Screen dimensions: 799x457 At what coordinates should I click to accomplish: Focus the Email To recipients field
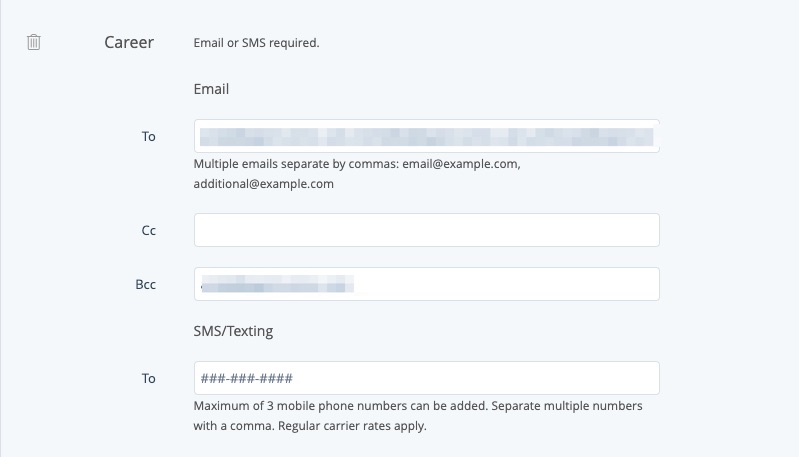(x=426, y=136)
